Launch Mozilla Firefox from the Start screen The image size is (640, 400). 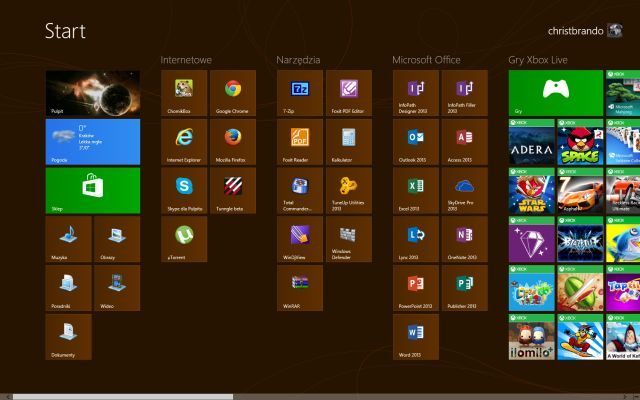pos(233,142)
